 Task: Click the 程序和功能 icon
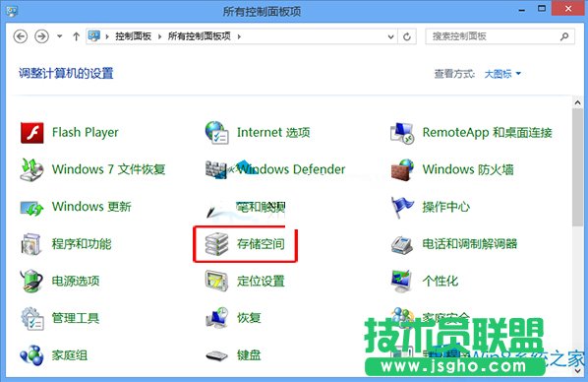pyautogui.click(x=30, y=244)
